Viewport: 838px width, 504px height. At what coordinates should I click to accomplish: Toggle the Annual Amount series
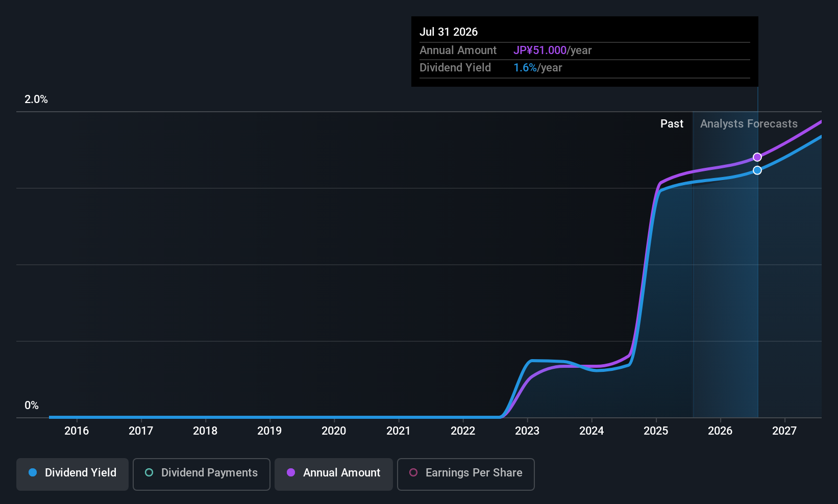(334, 474)
